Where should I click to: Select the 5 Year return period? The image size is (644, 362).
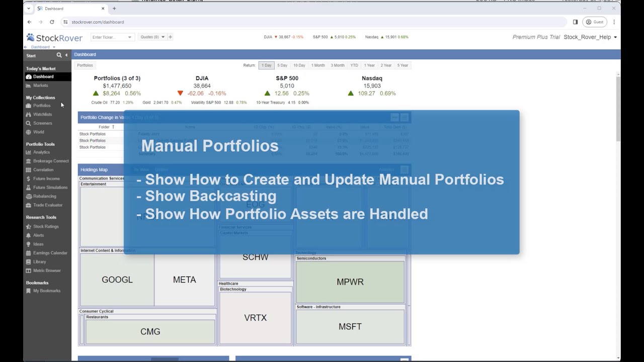(x=403, y=65)
